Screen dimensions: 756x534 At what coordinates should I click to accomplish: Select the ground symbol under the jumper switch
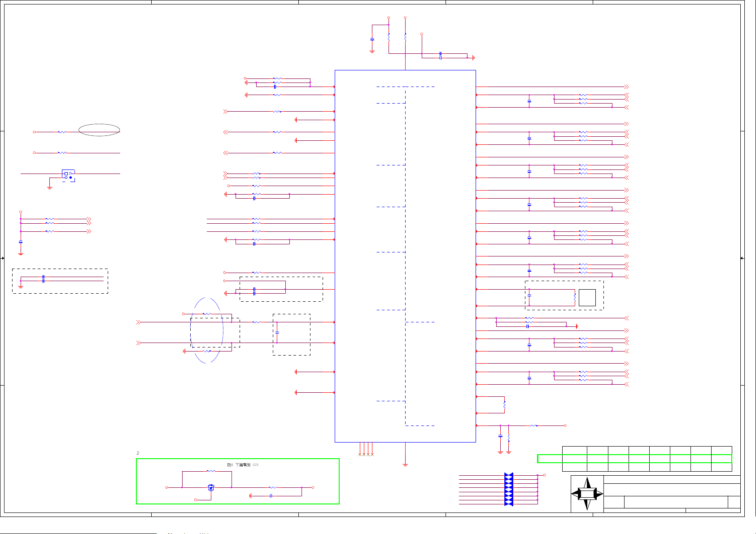click(x=50, y=187)
